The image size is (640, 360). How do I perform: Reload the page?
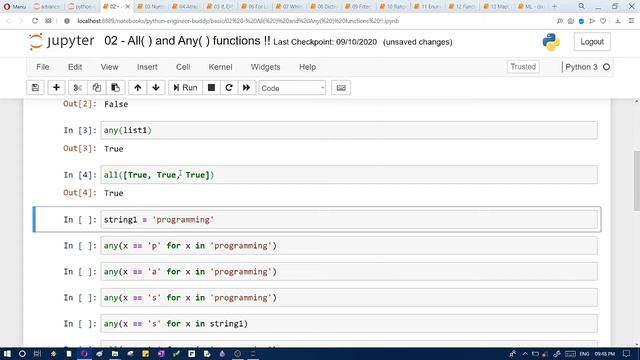(35, 21)
